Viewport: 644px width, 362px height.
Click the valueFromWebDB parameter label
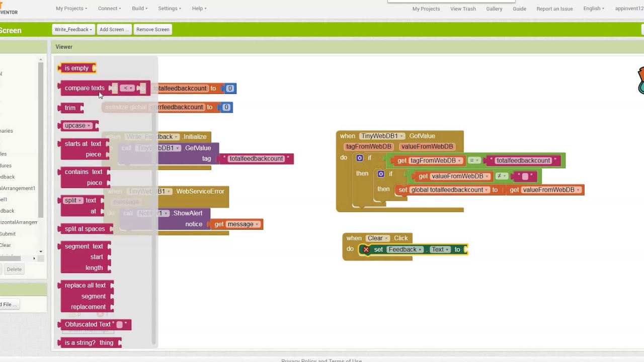tap(427, 147)
